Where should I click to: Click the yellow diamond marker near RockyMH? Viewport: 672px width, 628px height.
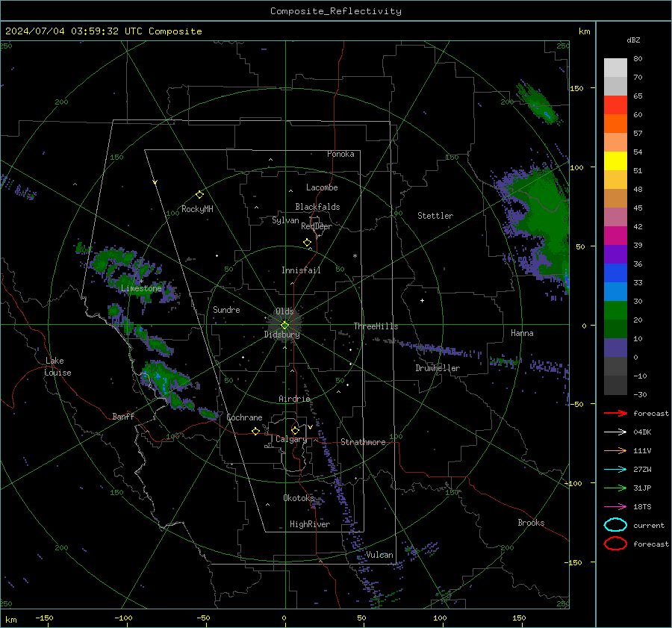pyautogui.click(x=199, y=195)
